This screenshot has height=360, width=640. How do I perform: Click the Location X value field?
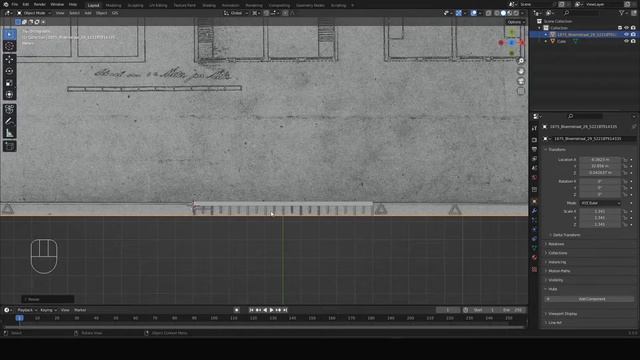coord(600,160)
